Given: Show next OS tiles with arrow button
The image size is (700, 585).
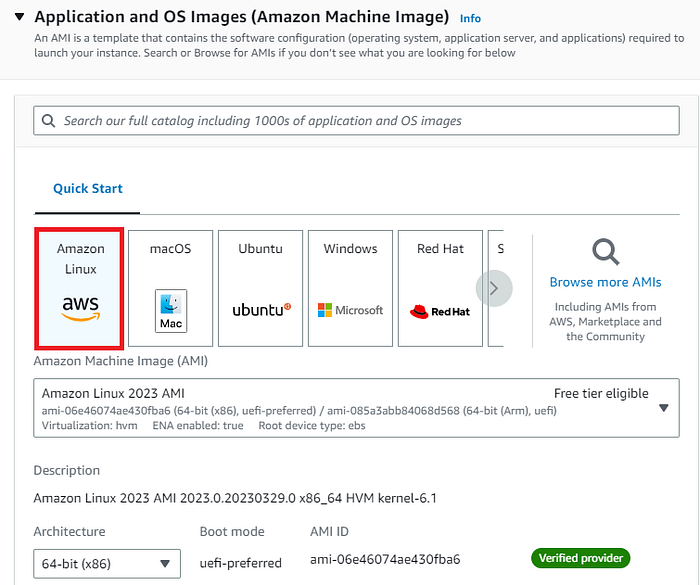Looking at the screenshot, I should pyautogui.click(x=494, y=288).
